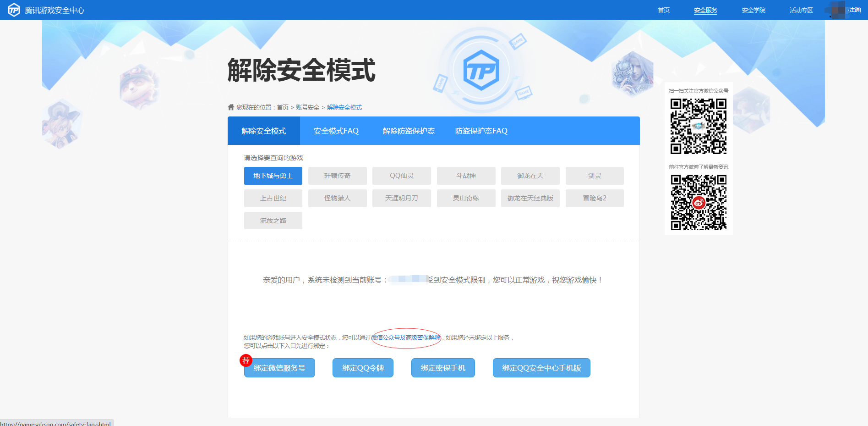Select the game 流放之路
This screenshot has height=426, width=868.
(273, 221)
